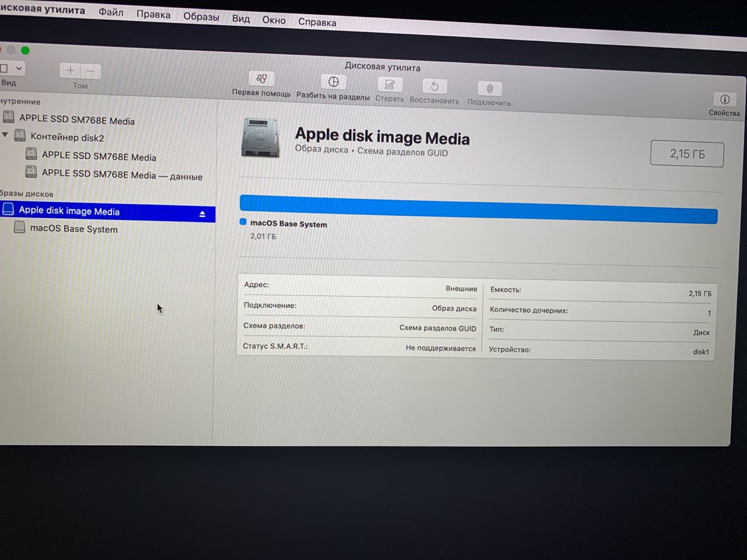Click the Apple disk image Media heading
The height and width of the screenshot is (560, 747).
(x=382, y=136)
